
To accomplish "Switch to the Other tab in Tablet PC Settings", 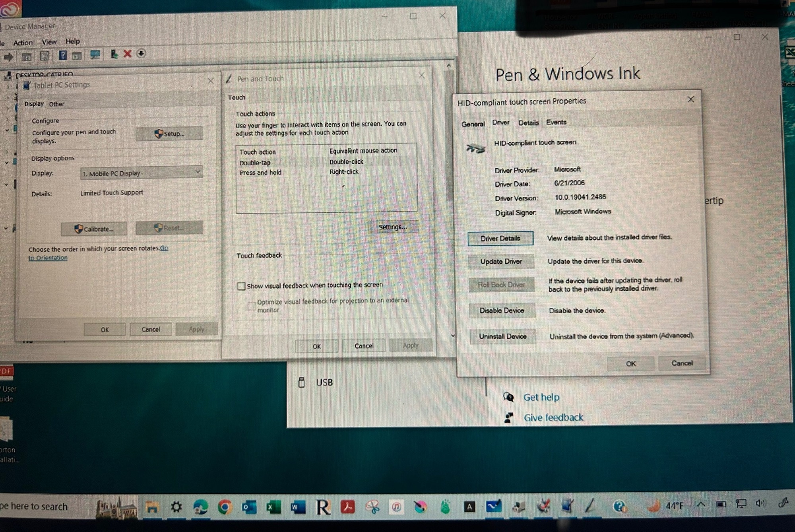I will (x=56, y=104).
